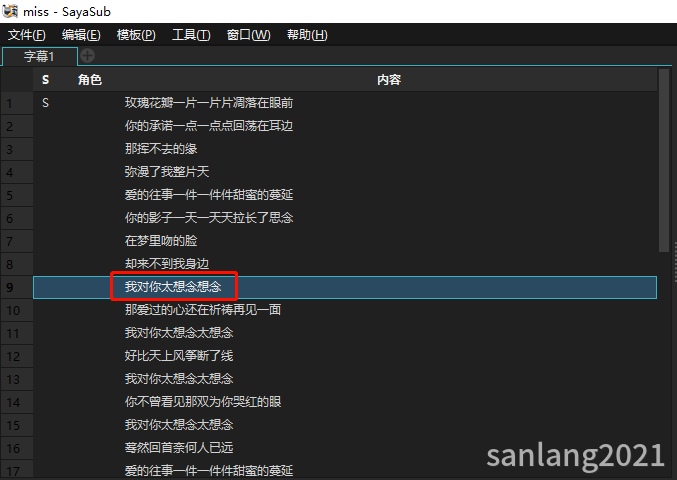The image size is (677, 480).
Task: Click the 内容 column header
Action: [389, 80]
